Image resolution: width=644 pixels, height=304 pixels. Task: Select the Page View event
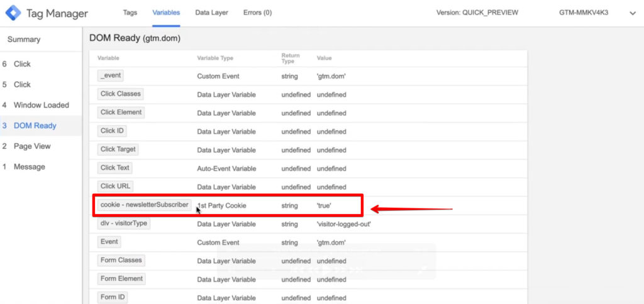41,146
